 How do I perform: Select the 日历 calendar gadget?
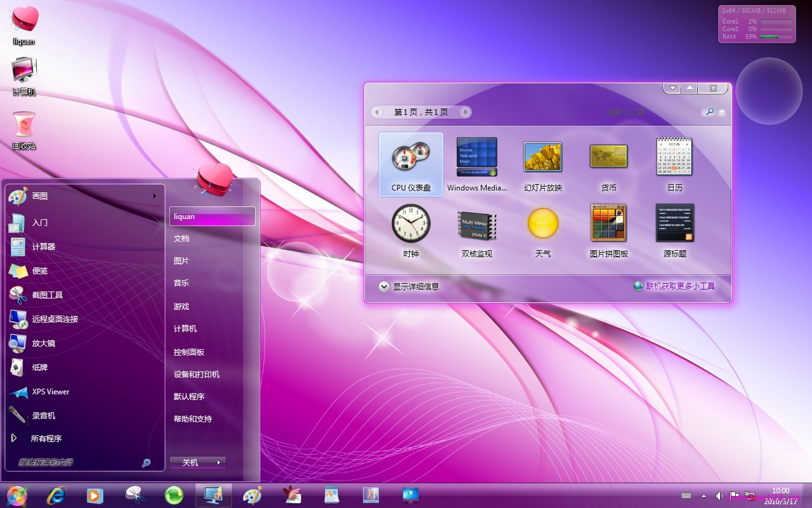tap(675, 164)
